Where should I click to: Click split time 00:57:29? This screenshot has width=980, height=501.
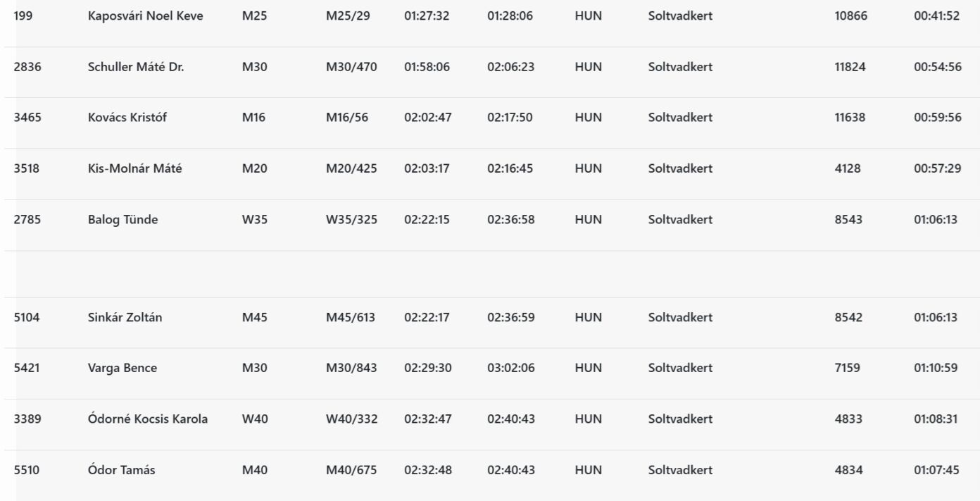click(937, 168)
